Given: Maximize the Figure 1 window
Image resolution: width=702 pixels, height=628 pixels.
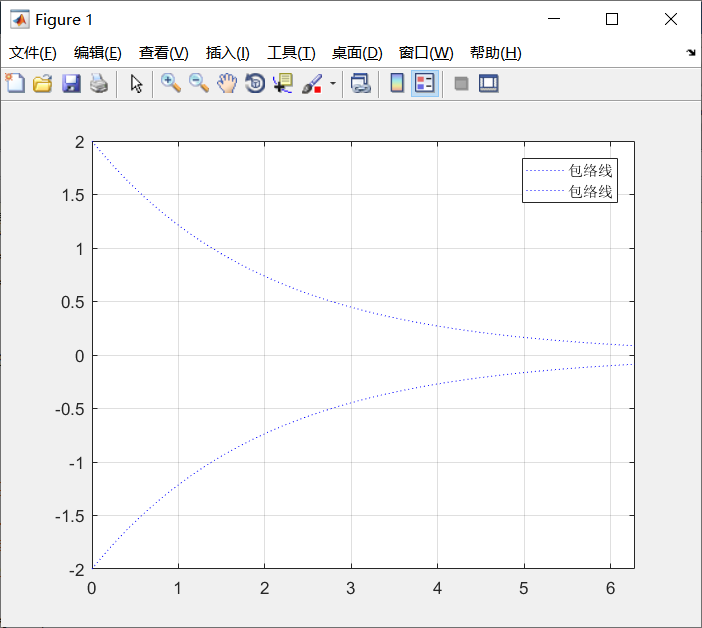Looking at the screenshot, I should coord(612,19).
